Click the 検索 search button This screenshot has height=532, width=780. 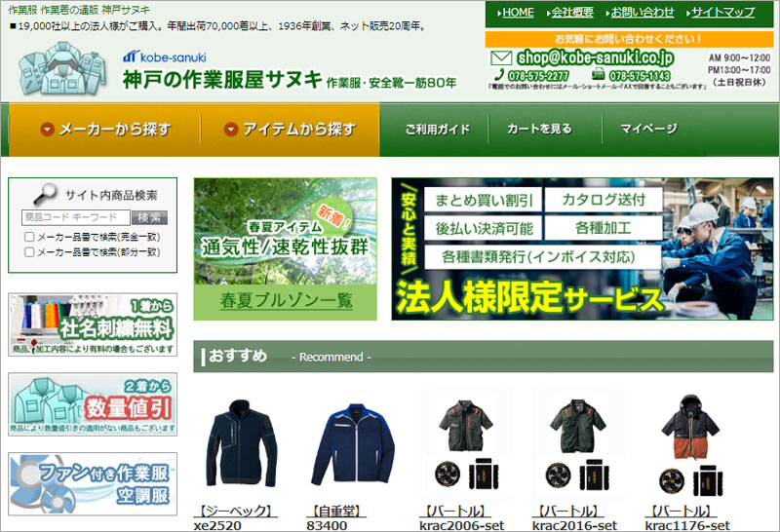click(x=149, y=218)
